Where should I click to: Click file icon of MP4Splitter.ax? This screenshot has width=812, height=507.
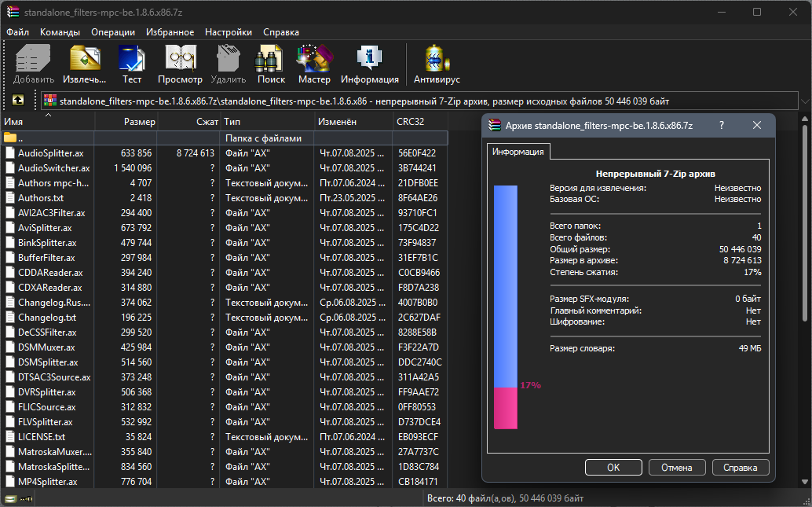pyautogui.click(x=10, y=481)
